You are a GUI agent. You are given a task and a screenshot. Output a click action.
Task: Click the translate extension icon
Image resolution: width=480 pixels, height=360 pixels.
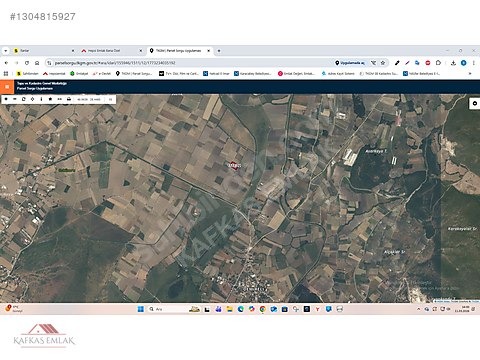[417, 63]
